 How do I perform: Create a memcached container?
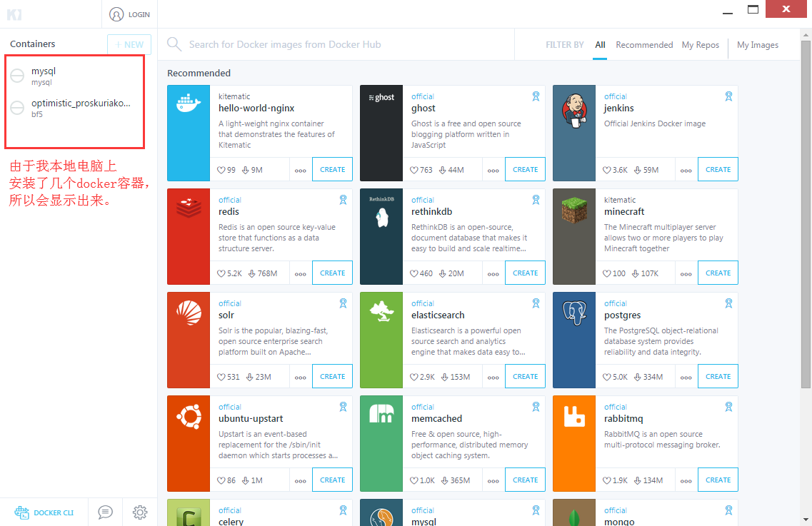pos(525,480)
